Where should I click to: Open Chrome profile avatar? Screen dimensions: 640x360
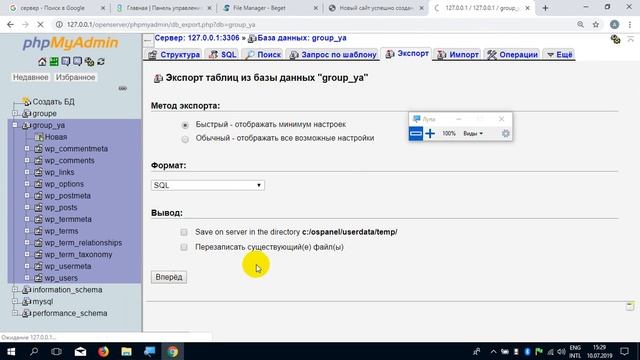pyautogui.click(x=614, y=24)
